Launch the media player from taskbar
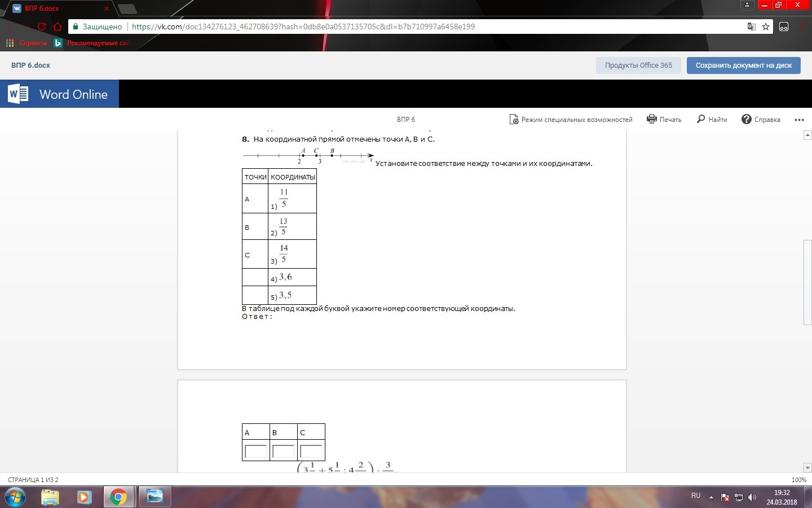The image size is (812, 508). (x=84, y=497)
